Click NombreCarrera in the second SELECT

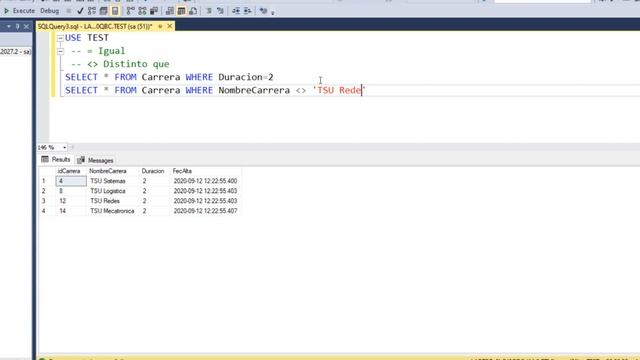tap(254, 90)
